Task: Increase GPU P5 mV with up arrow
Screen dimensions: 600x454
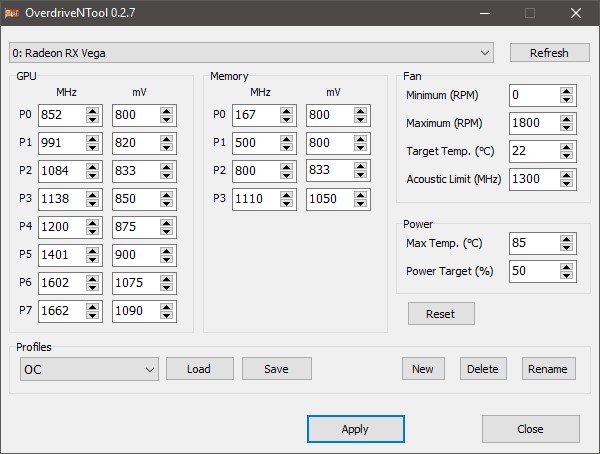Action: [x=166, y=251]
